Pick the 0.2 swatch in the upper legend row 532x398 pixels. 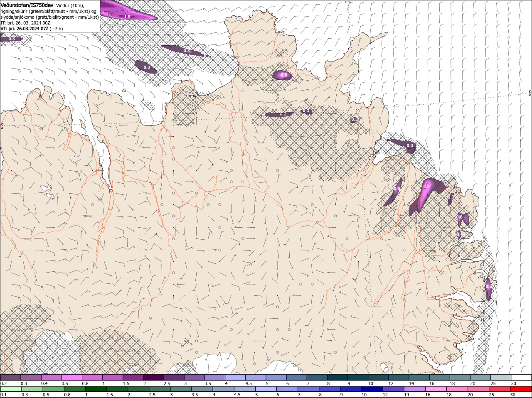(x=10, y=377)
